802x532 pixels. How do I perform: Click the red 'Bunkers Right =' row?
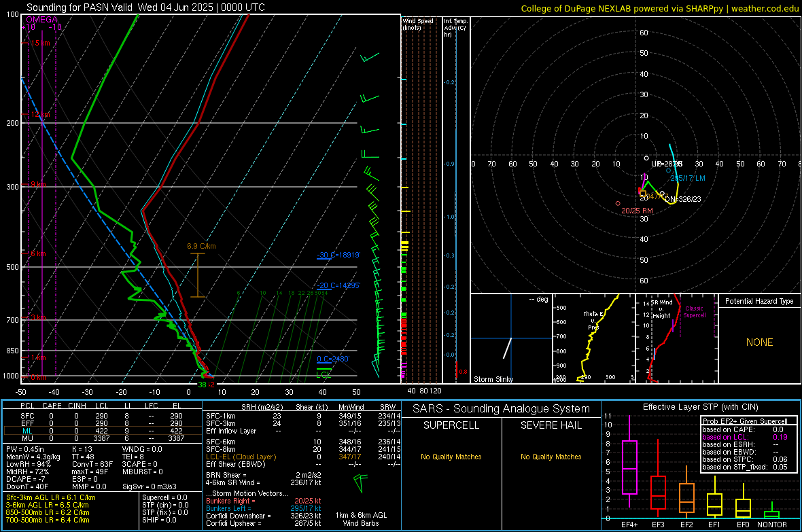point(264,501)
